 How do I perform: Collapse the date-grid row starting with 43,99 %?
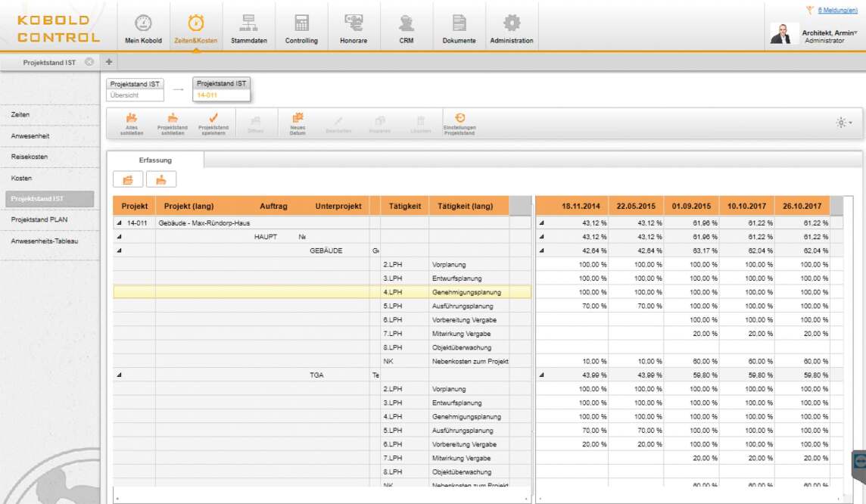[x=541, y=375]
